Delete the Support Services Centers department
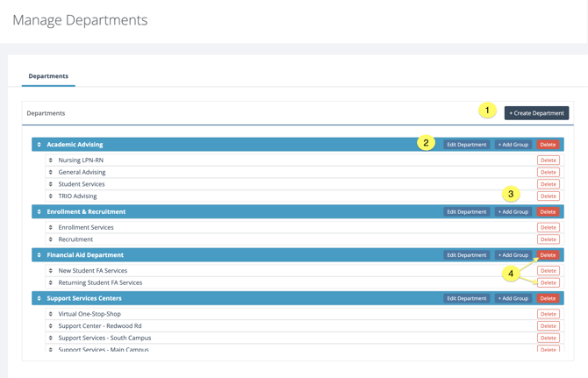 (548, 298)
